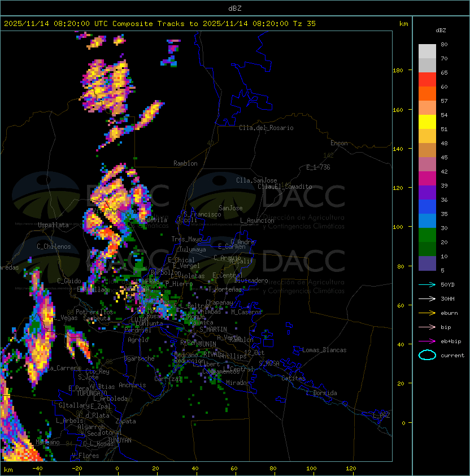470x476 pixels.
Task: Click the 'JUNIN' map label
Action: pyautogui.click(x=207, y=344)
